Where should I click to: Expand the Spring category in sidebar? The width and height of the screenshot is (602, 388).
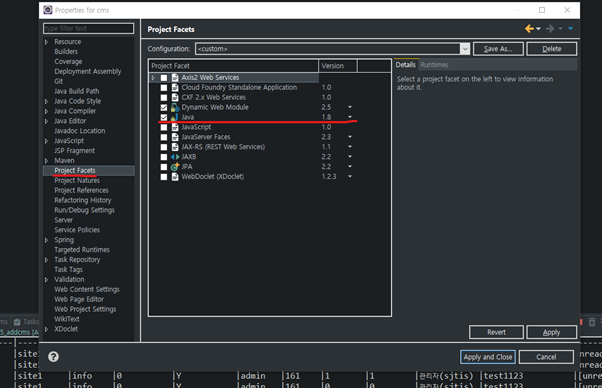(x=46, y=240)
